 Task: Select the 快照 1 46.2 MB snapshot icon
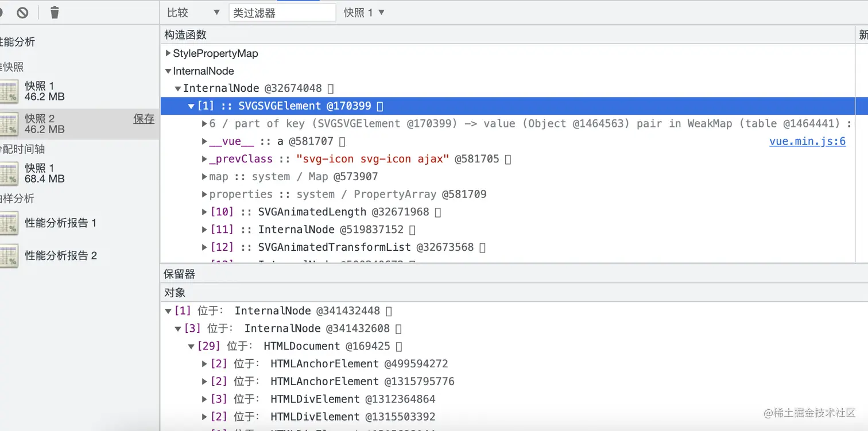[x=9, y=91]
